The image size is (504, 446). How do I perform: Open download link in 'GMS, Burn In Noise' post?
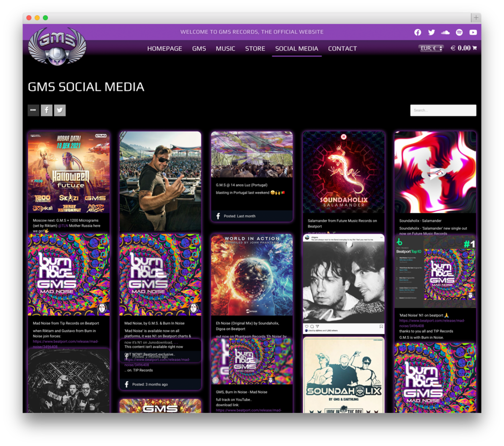coord(249,410)
